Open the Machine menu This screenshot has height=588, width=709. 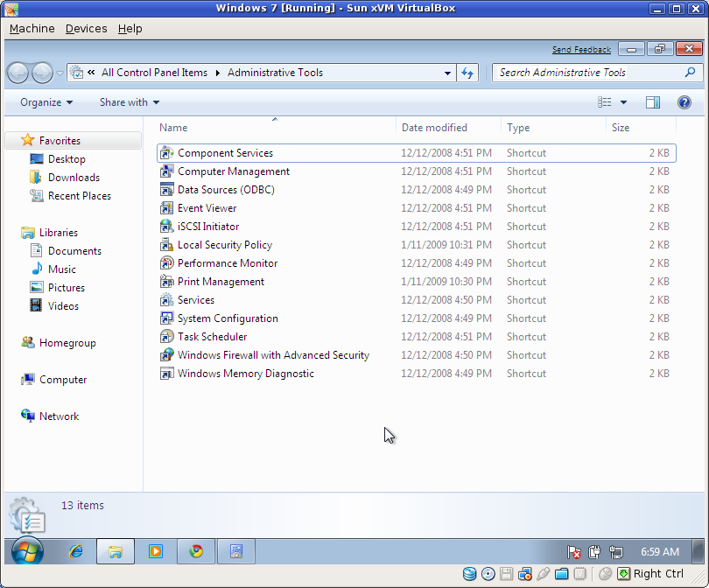coord(32,28)
